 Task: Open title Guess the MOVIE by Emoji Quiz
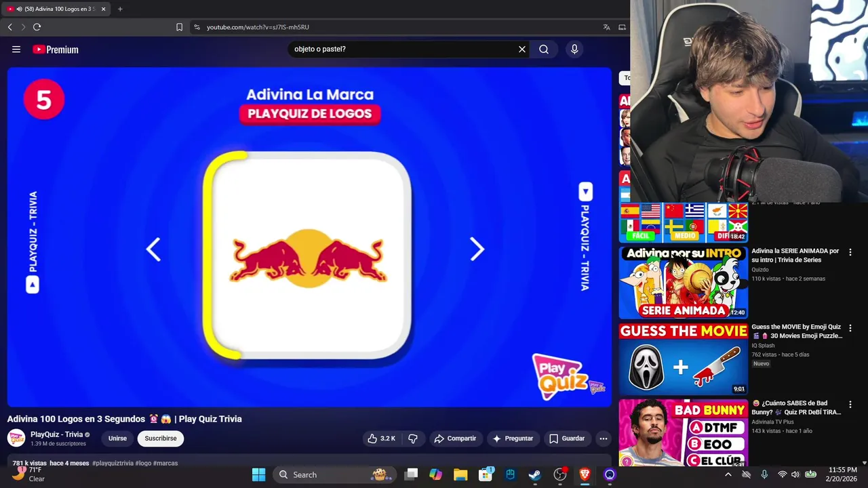click(x=796, y=331)
